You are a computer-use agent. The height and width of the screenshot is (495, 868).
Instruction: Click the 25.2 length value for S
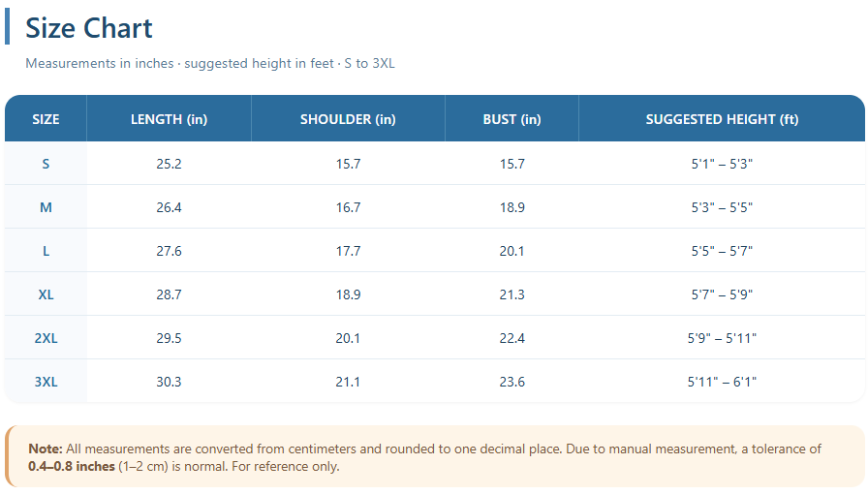(x=169, y=164)
